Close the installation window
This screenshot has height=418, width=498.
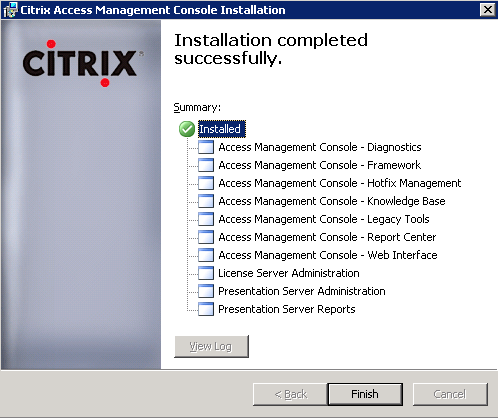coord(487,10)
